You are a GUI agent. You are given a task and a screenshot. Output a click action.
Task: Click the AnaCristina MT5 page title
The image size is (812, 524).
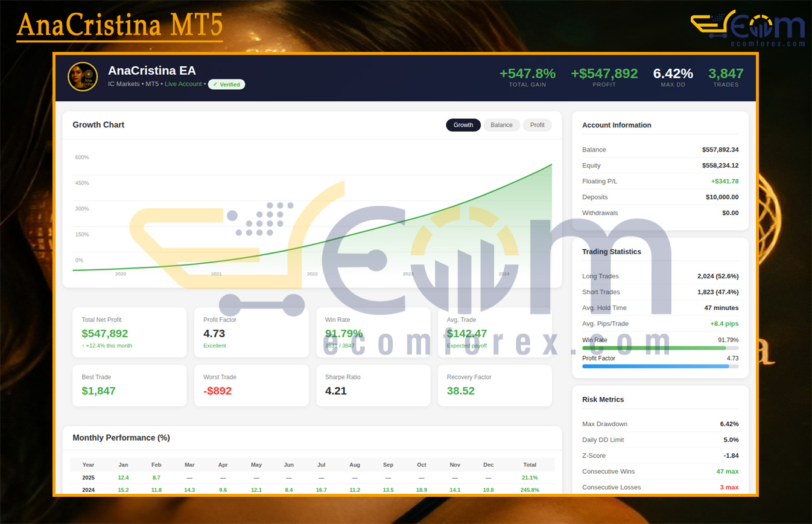pyautogui.click(x=119, y=26)
